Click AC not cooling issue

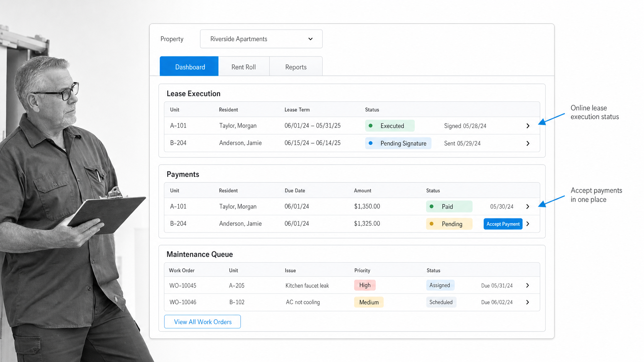[x=303, y=302]
